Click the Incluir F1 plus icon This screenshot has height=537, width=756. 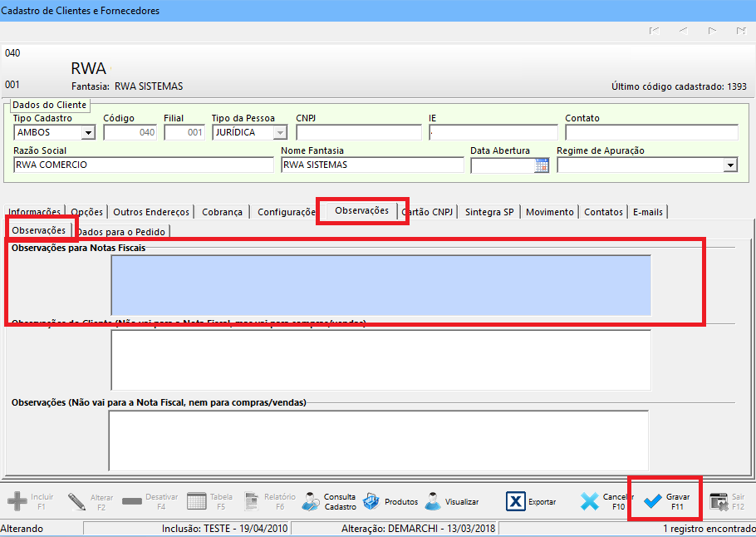17,501
